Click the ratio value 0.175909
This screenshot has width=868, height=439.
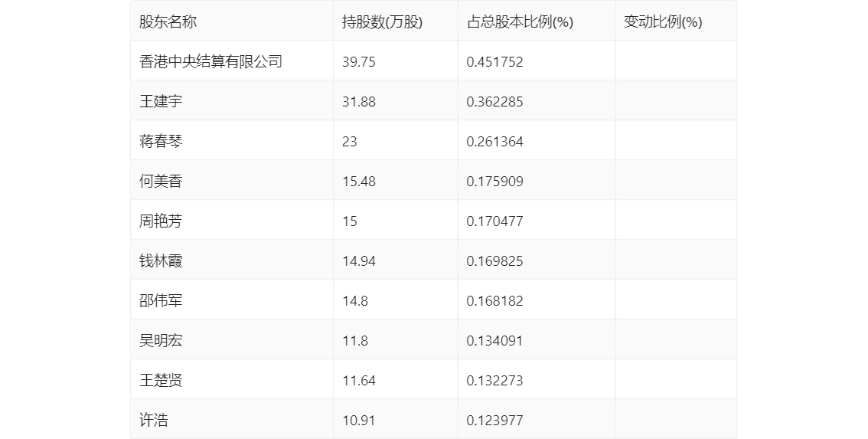(x=495, y=182)
